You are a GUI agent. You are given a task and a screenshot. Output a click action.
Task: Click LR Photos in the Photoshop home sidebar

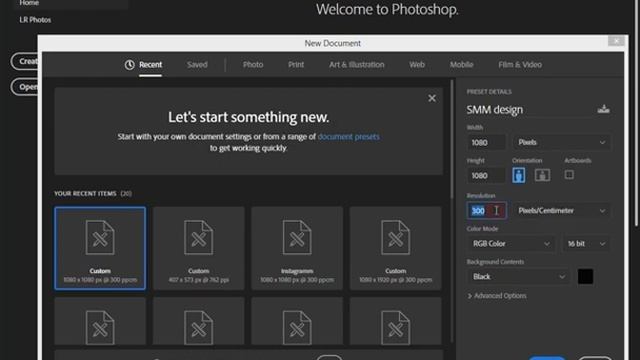[35, 20]
